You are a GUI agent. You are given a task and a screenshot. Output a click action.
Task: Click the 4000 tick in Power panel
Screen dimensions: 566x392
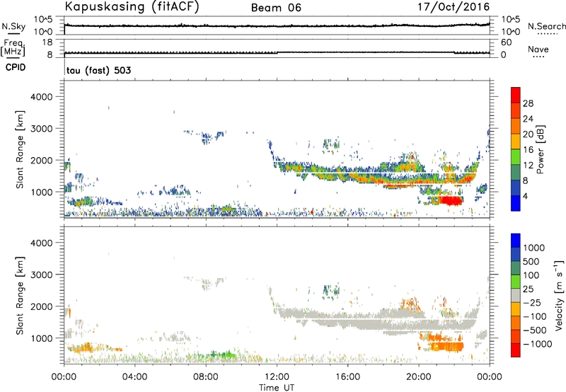pyautogui.click(x=41, y=97)
